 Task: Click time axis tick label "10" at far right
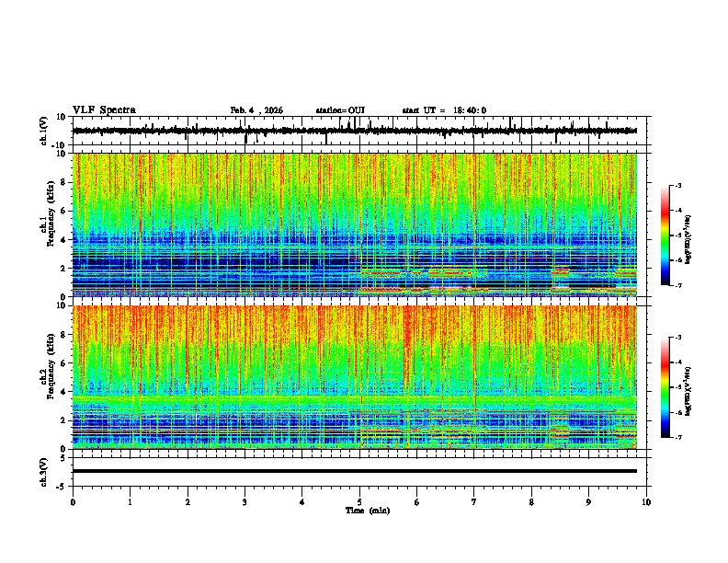646,502
